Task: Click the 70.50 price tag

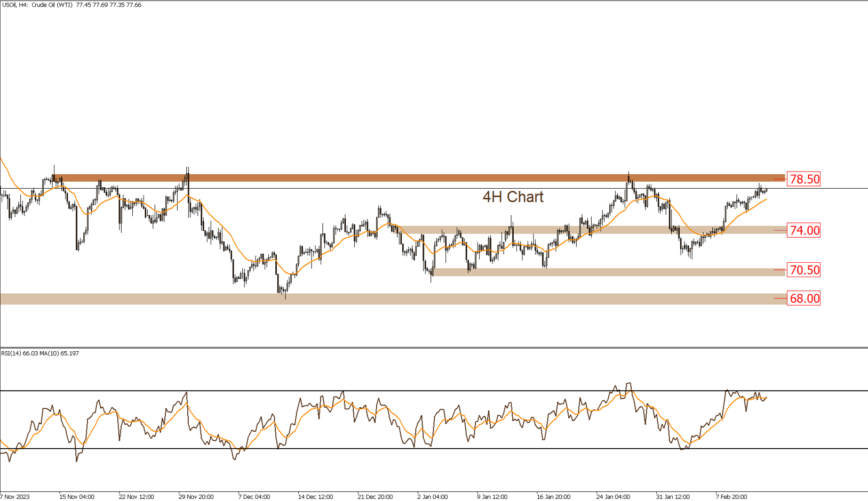Action: pyautogui.click(x=803, y=270)
